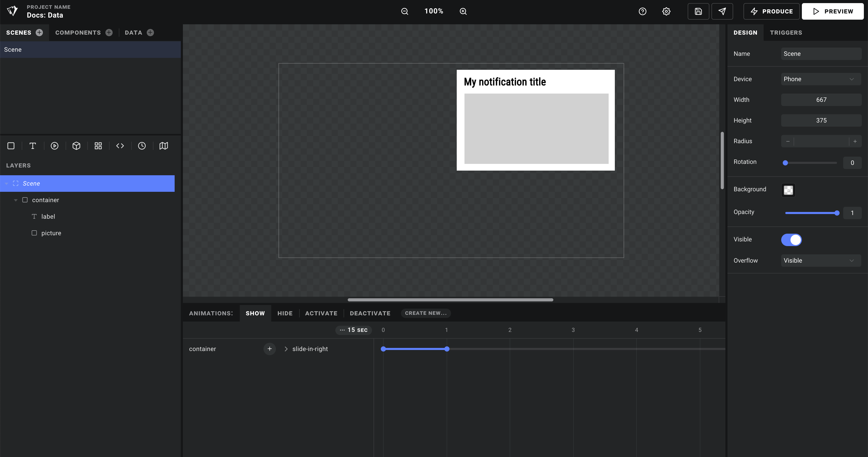868x457 pixels.
Task: Select the Activate animation tab
Action: (x=321, y=313)
